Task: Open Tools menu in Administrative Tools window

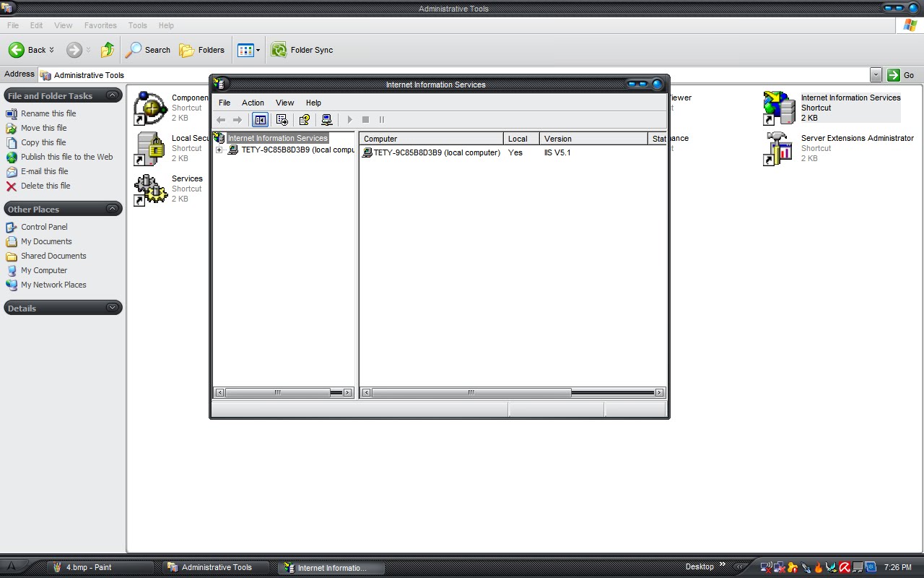Action: pyautogui.click(x=137, y=25)
